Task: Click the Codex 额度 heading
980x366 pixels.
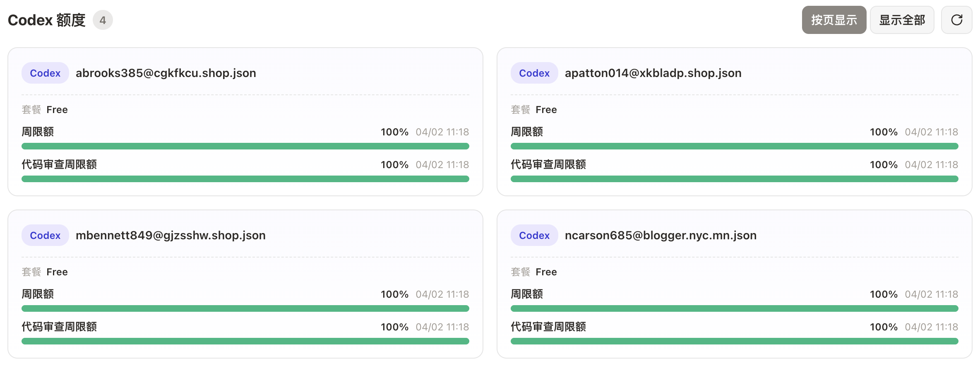Action: pyautogui.click(x=47, y=20)
